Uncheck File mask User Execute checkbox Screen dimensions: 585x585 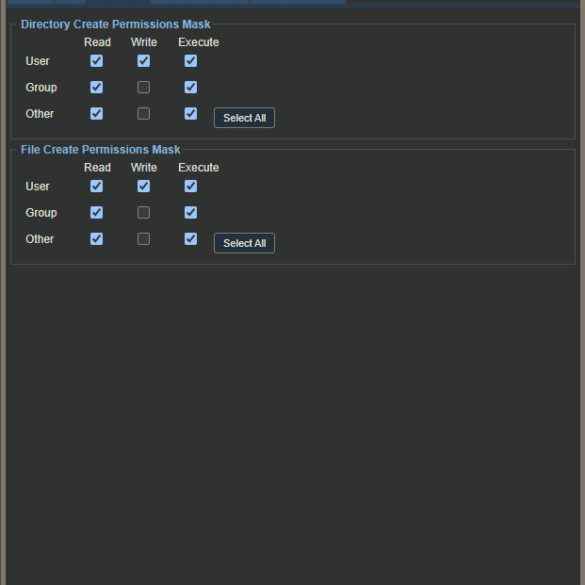(x=191, y=186)
